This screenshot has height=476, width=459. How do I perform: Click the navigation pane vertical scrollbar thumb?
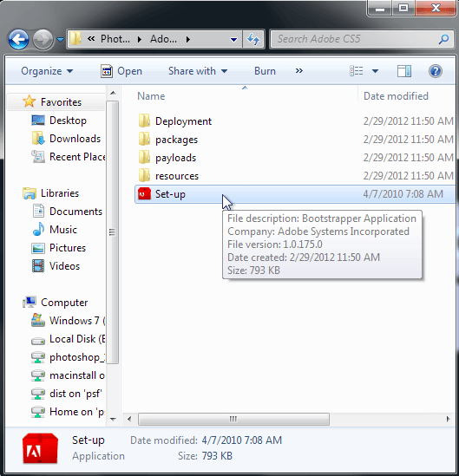click(x=113, y=232)
